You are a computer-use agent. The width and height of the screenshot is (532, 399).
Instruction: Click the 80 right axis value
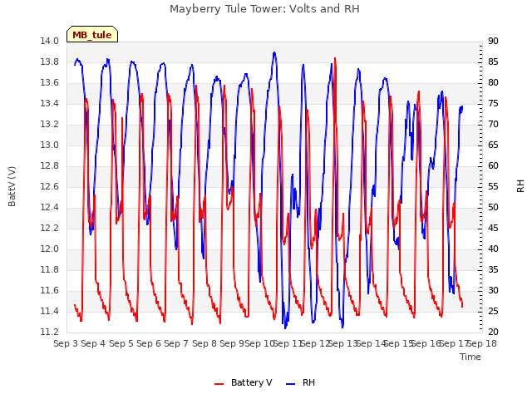493,83
